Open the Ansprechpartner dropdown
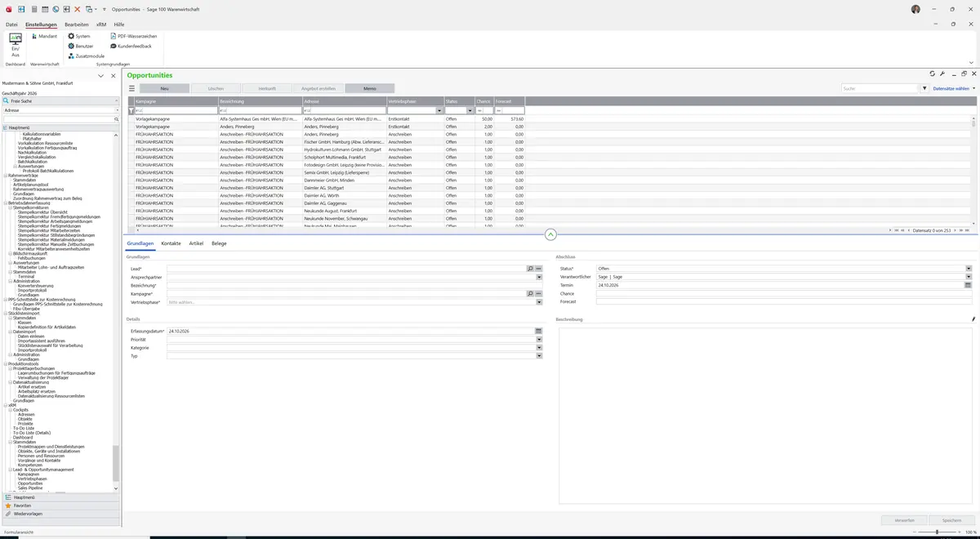Screen dimensions: 980x539 click(539, 277)
